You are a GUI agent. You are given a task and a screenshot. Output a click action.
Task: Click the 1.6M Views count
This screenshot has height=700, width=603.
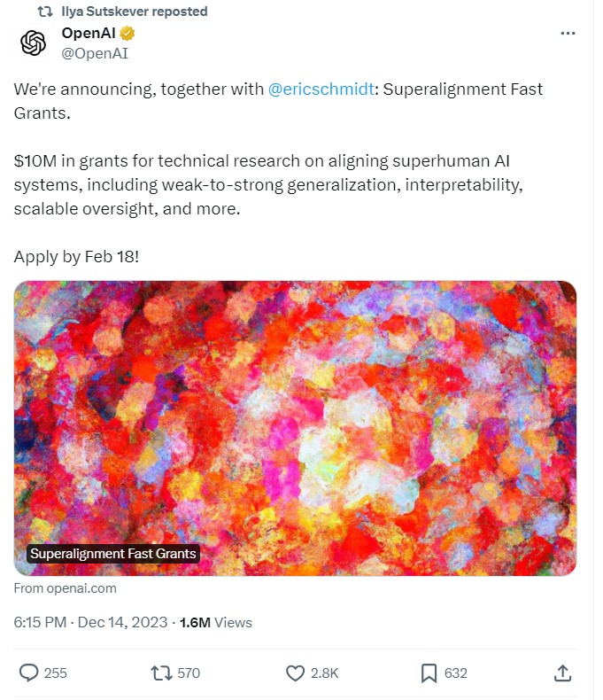click(x=215, y=622)
